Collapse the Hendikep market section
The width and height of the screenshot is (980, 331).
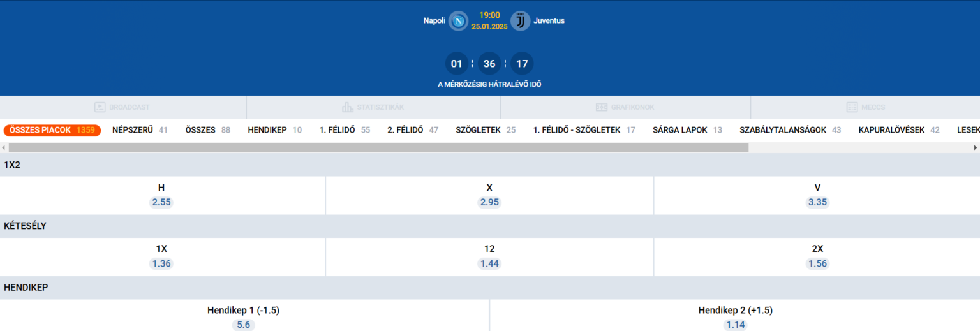pyautogui.click(x=490, y=288)
